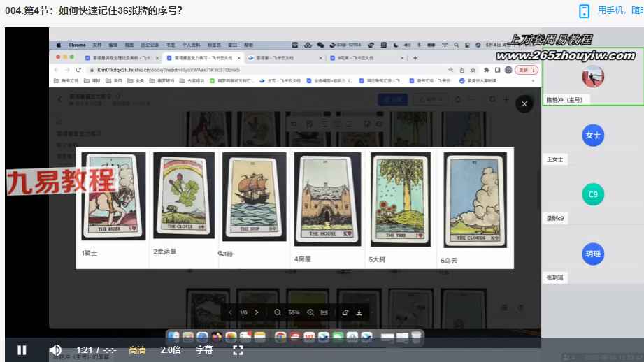The height and width of the screenshot is (362, 644).
Task: Click the Wi-Fi icon in menu bar
Action: pos(445,45)
